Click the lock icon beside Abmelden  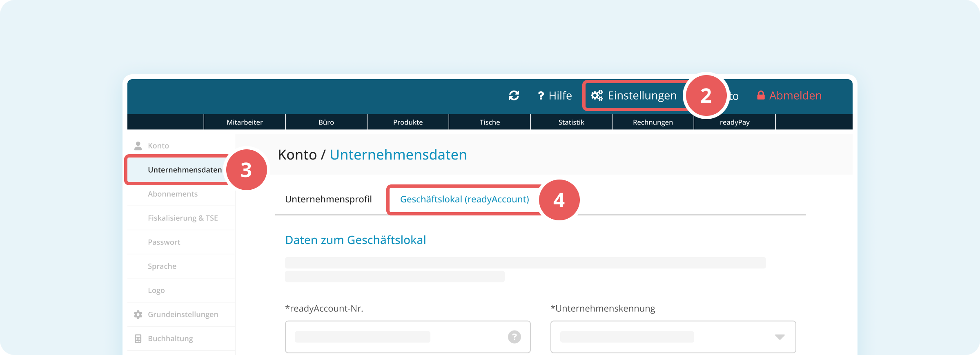click(x=761, y=95)
